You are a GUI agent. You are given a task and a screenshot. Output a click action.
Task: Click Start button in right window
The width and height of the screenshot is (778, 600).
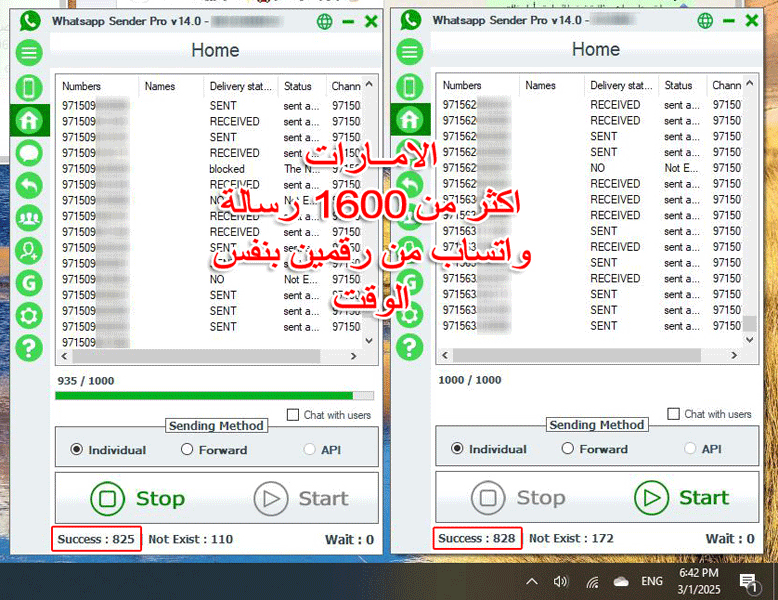point(681,497)
